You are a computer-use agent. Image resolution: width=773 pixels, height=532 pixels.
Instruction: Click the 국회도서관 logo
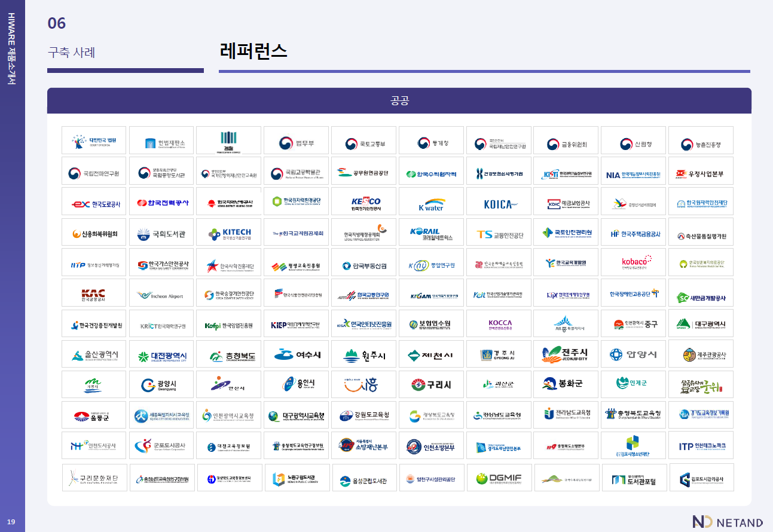point(161,233)
